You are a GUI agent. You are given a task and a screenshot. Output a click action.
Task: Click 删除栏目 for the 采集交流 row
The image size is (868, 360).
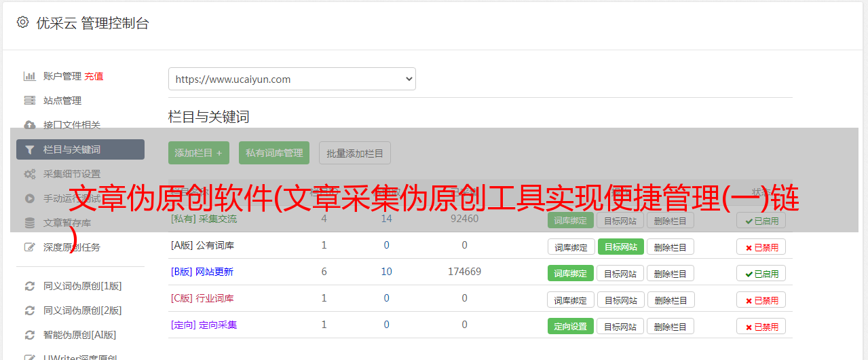[x=671, y=220]
